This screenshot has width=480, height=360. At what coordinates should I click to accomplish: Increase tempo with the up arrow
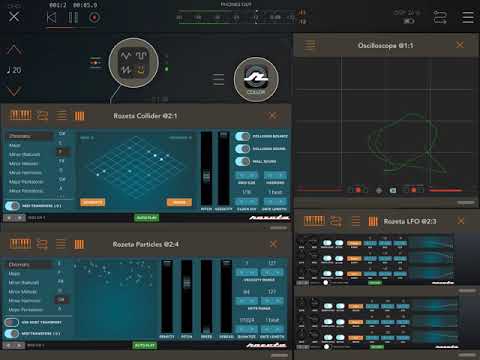[x=14, y=50]
